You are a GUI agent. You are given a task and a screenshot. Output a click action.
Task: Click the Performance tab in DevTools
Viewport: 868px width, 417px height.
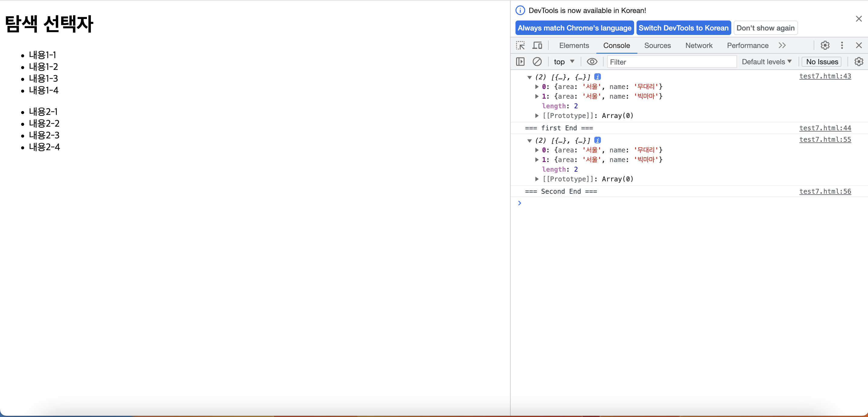(x=748, y=45)
